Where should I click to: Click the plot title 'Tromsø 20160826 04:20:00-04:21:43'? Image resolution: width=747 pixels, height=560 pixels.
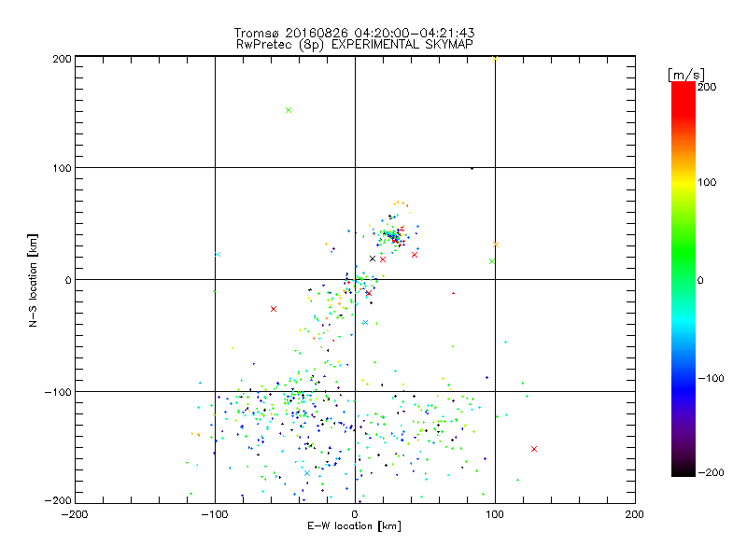[x=354, y=33]
